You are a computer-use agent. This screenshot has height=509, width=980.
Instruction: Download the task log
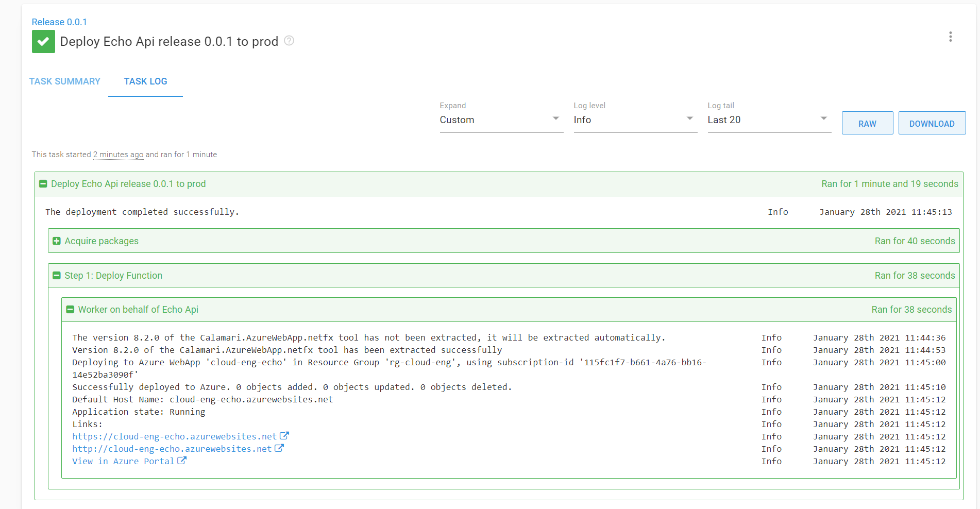click(x=932, y=123)
